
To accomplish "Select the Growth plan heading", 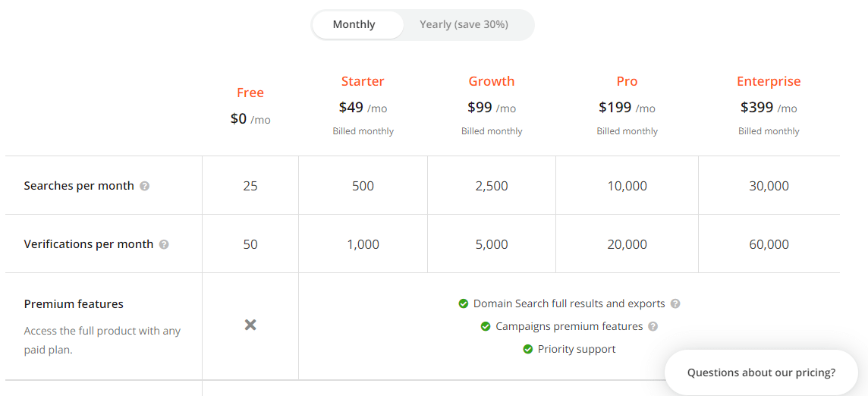I will click(x=492, y=81).
